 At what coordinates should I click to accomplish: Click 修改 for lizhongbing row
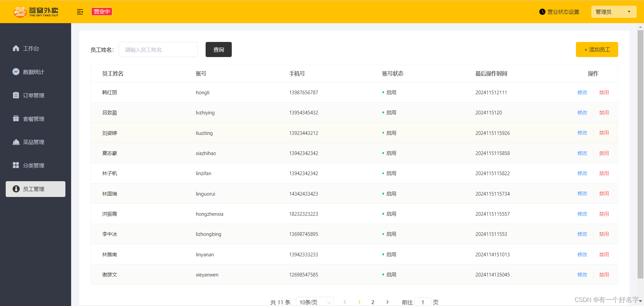[582, 234]
